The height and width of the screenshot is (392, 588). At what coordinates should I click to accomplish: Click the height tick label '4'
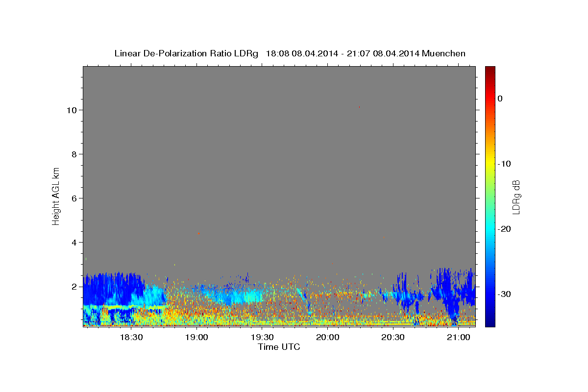[x=74, y=242]
